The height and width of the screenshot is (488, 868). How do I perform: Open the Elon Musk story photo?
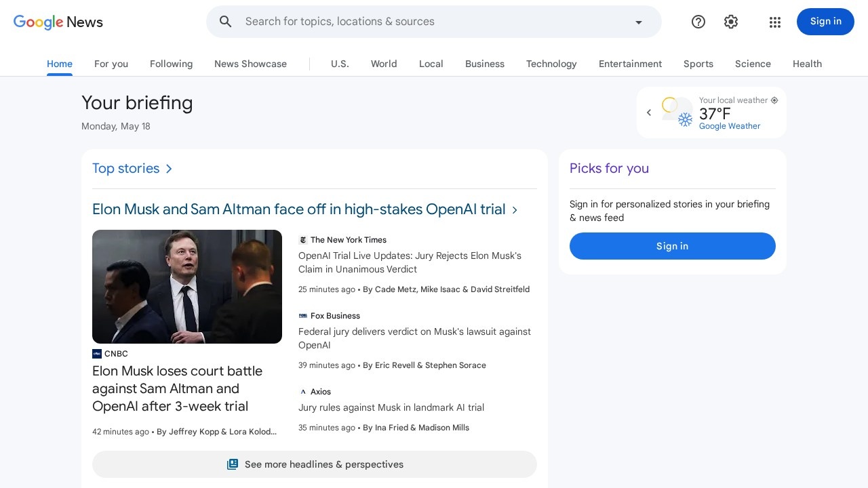coord(187,287)
